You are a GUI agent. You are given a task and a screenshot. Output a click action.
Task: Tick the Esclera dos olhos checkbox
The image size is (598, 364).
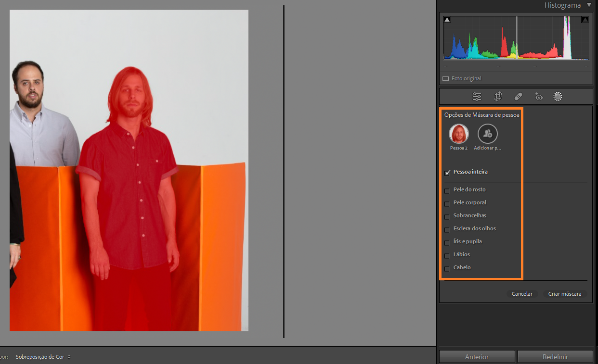point(447,230)
